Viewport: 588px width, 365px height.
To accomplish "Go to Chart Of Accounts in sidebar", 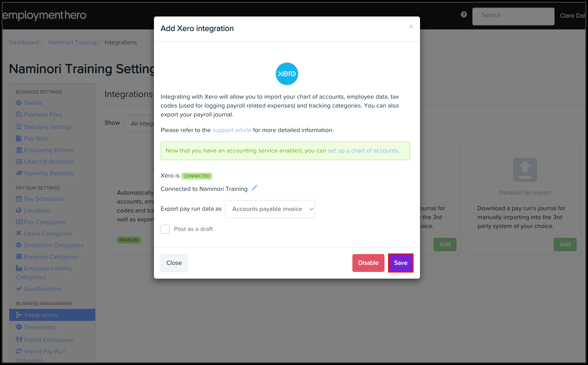I will click(x=49, y=162).
